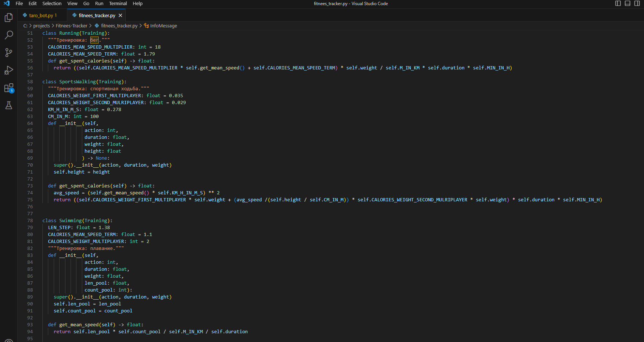
Task: Toggle the bottom panel layout
Action: tap(628, 3)
